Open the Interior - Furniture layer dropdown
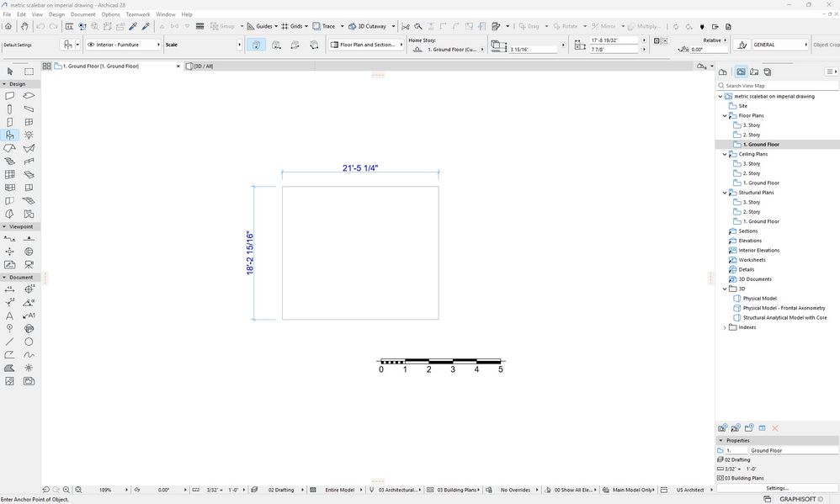This screenshot has height=504, width=840. [x=123, y=45]
